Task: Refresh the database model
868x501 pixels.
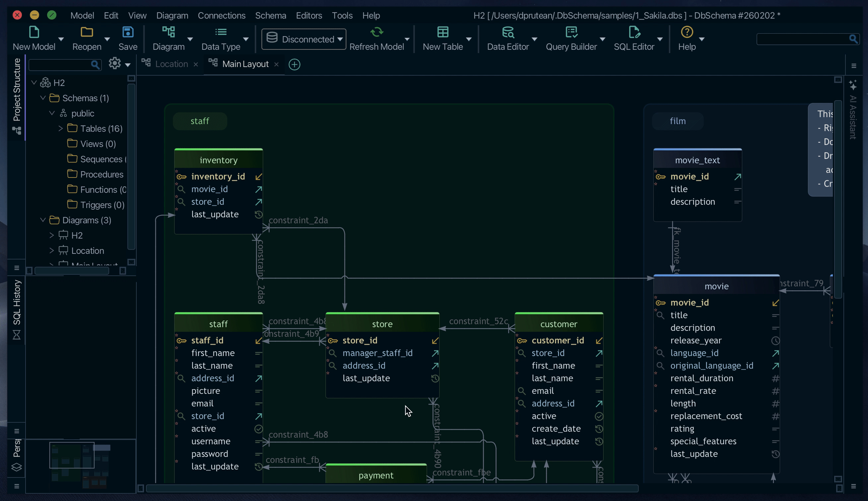Action: [376, 38]
